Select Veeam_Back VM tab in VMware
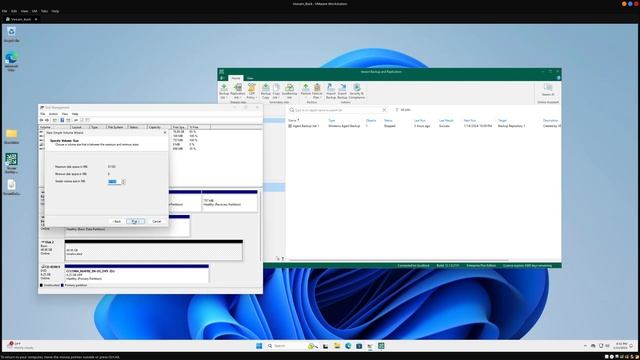Viewport: 640px width, 360px height. [x=21, y=19]
